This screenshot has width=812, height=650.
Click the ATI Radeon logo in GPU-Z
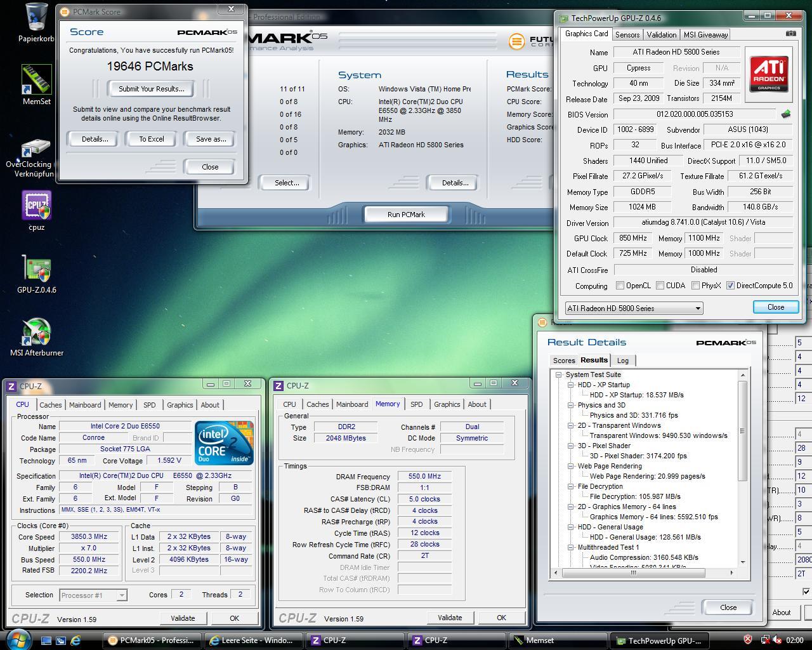pyautogui.click(x=769, y=74)
